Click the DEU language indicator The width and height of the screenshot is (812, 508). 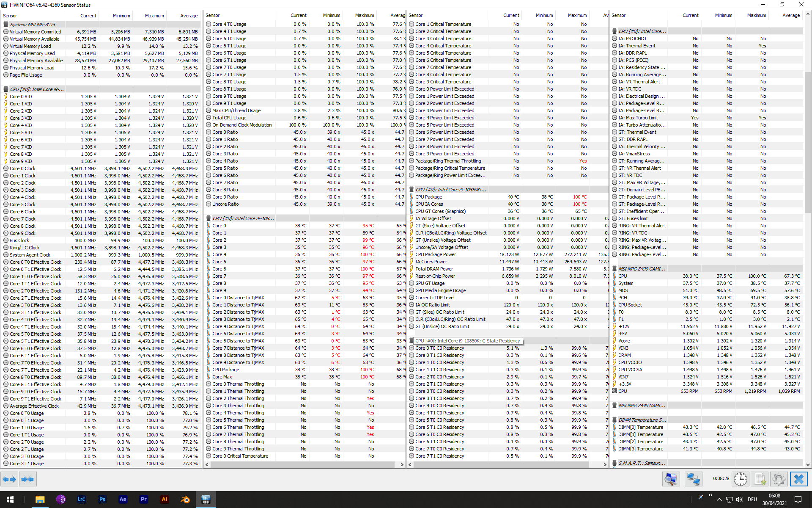[x=752, y=500]
